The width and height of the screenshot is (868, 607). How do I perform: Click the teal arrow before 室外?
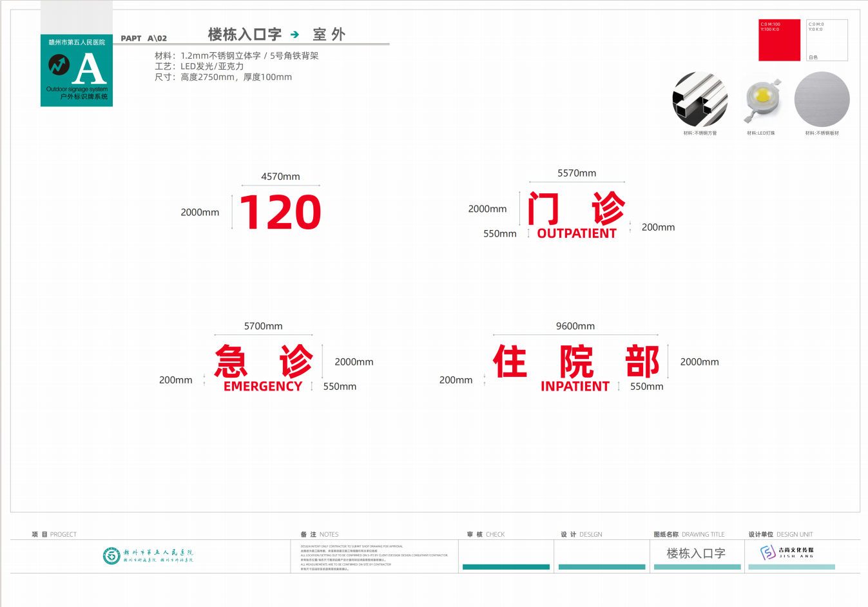point(294,35)
